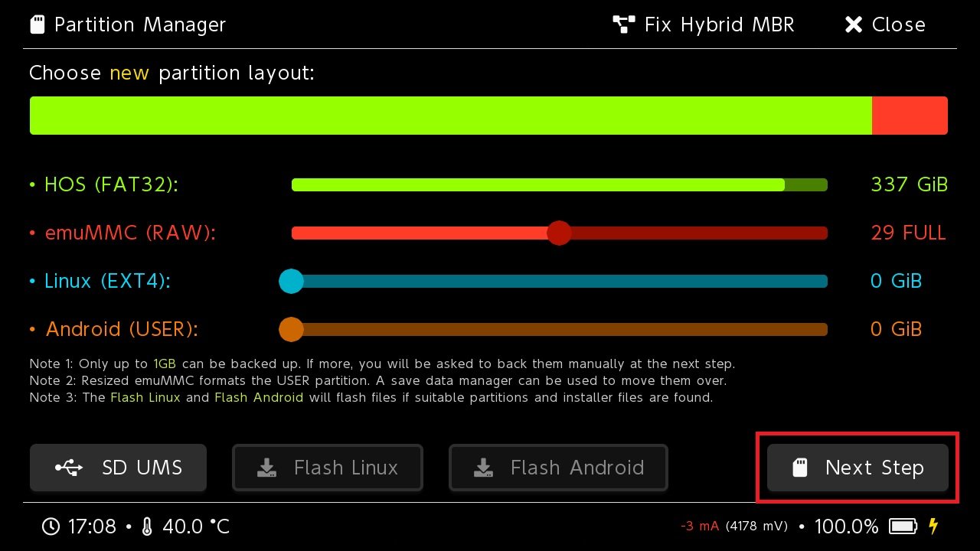Click the blue Linux (EXT4) slider knob
Screen dimensions: 980x551
[x=291, y=281]
